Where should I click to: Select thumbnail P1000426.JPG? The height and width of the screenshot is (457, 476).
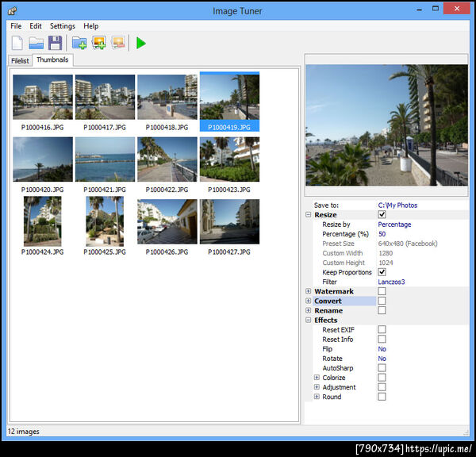pos(167,228)
